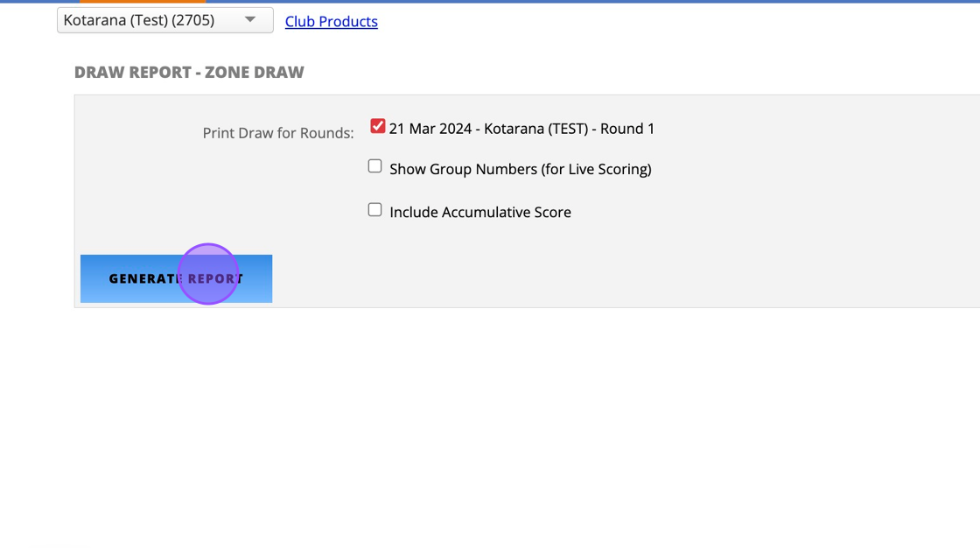
Task: Click the '(2705)' club number in the selector
Action: click(x=197, y=20)
